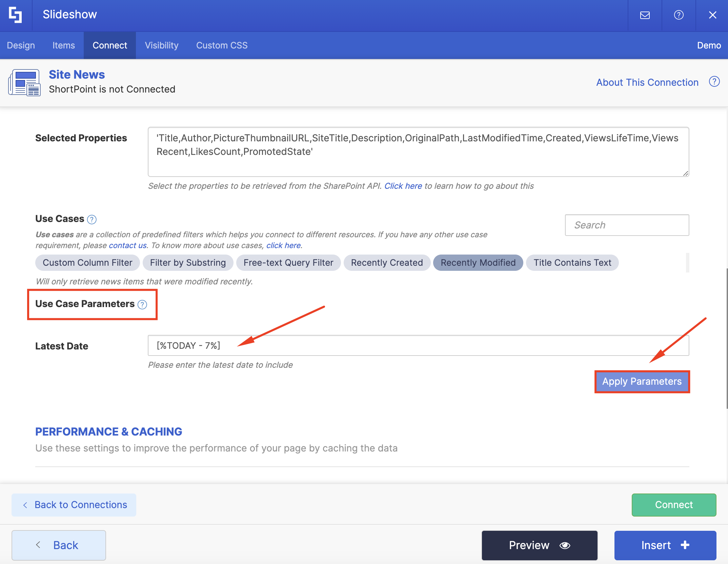Screen dimensions: 728x564
Task: Click the Use Cases search box
Action: [x=627, y=225]
